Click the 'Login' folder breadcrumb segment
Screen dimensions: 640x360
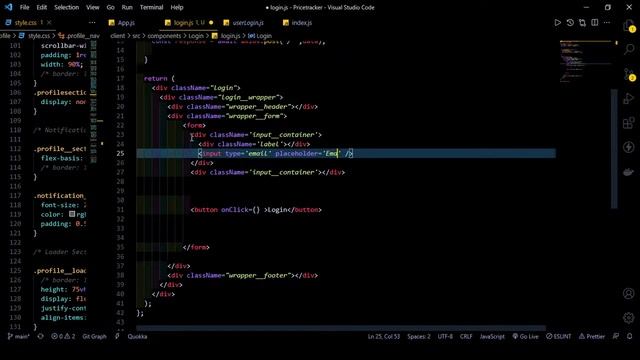196,36
